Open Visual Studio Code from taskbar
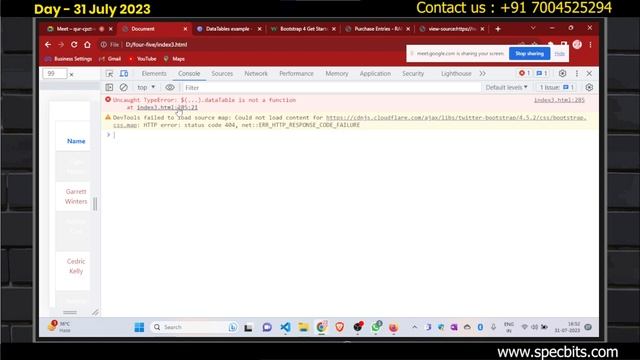 285,327
